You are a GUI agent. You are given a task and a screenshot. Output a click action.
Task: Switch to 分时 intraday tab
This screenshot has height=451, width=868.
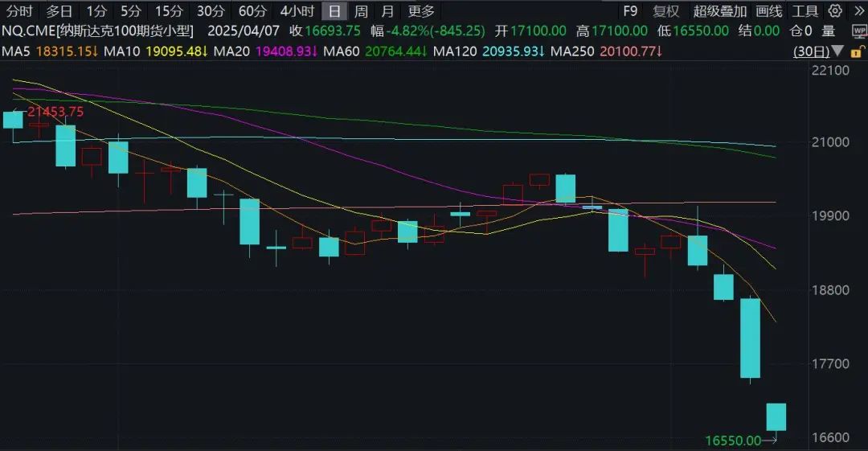19,11
